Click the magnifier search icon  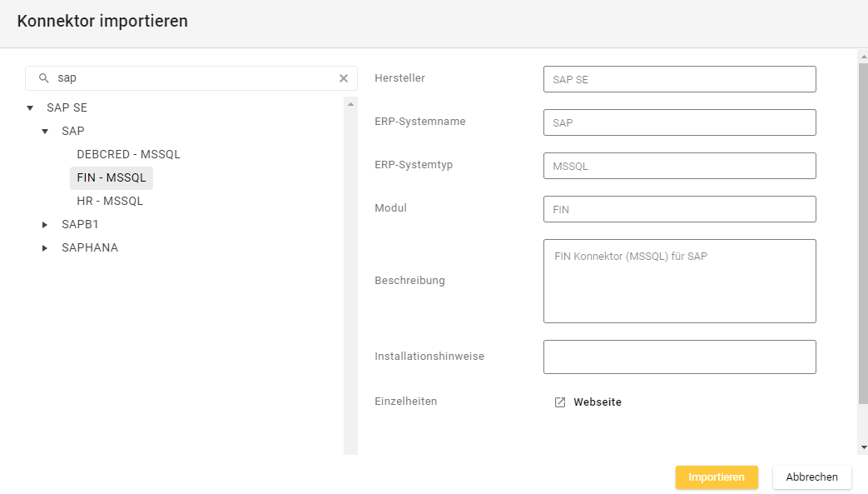[x=43, y=78]
